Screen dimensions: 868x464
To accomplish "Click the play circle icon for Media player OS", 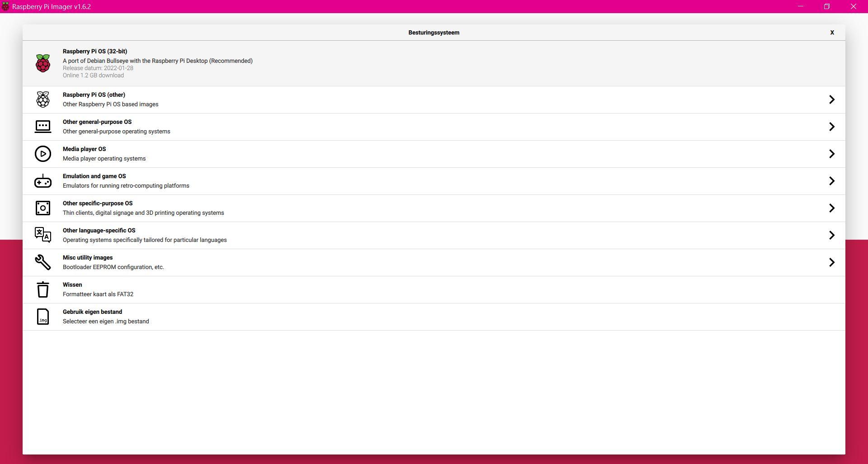I will tap(43, 154).
